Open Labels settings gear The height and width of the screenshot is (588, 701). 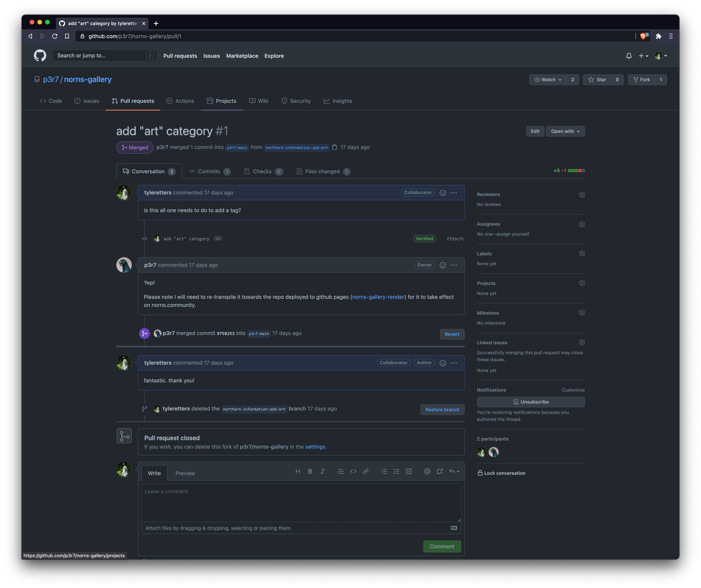582,254
